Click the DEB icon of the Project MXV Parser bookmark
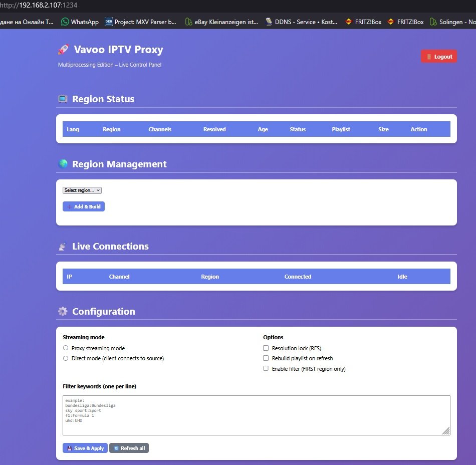 [x=109, y=22]
